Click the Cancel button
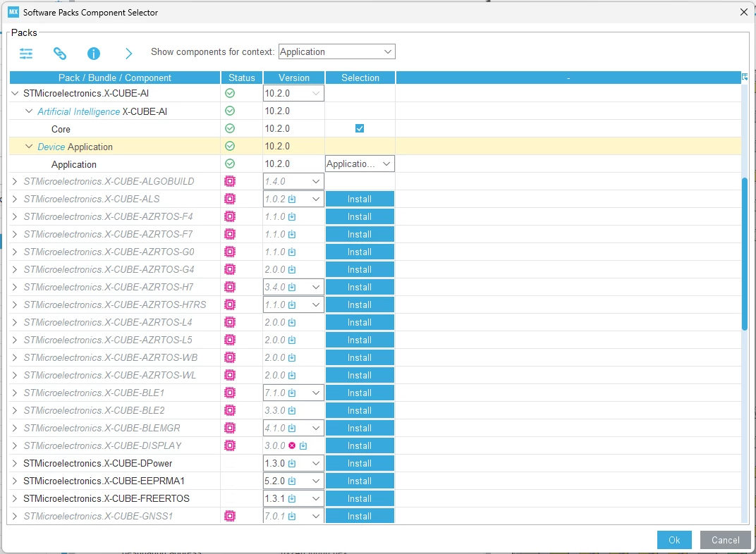This screenshot has width=756, height=554. [x=725, y=540]
